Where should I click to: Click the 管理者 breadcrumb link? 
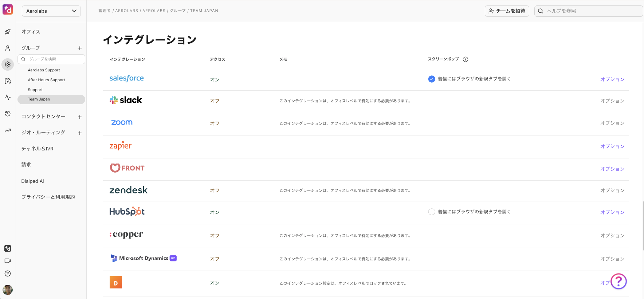tap(105, 11)
